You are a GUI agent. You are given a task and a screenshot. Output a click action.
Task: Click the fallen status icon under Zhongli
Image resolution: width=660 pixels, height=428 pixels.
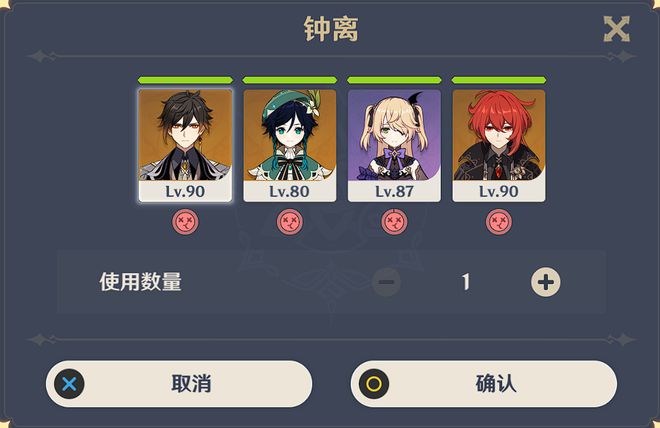click(185, 222)
